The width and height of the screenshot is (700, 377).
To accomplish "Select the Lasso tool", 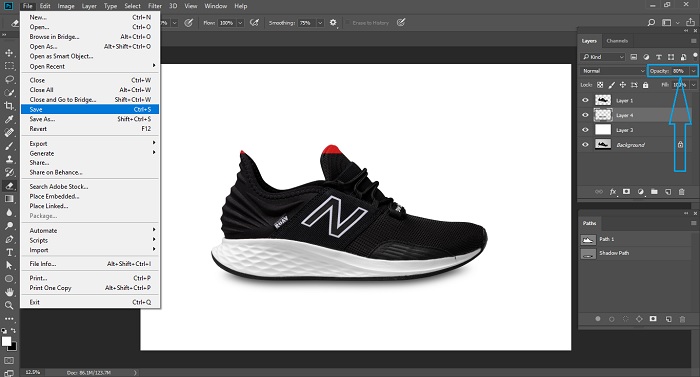I will [9, 80].
